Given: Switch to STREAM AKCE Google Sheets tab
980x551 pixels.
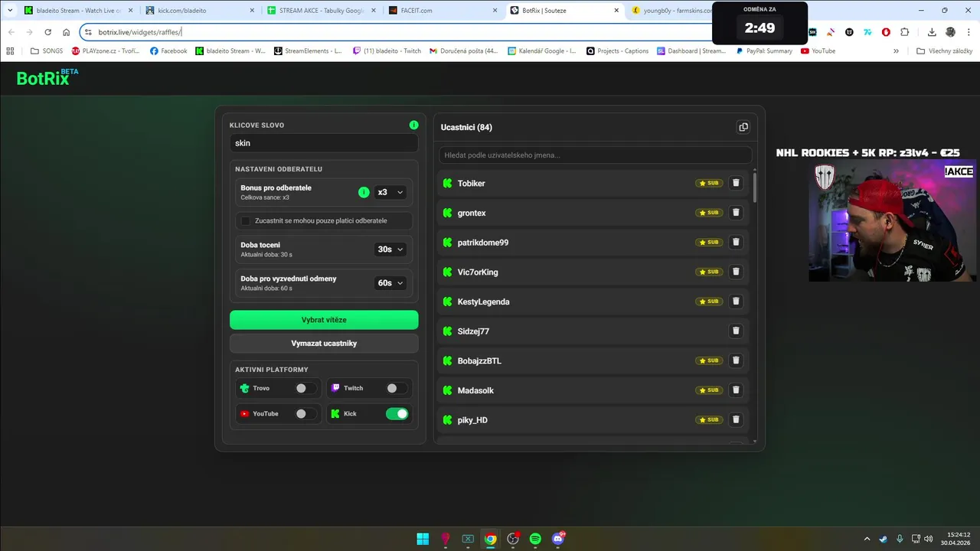Looking at the screenshot, I should (319, 11).
